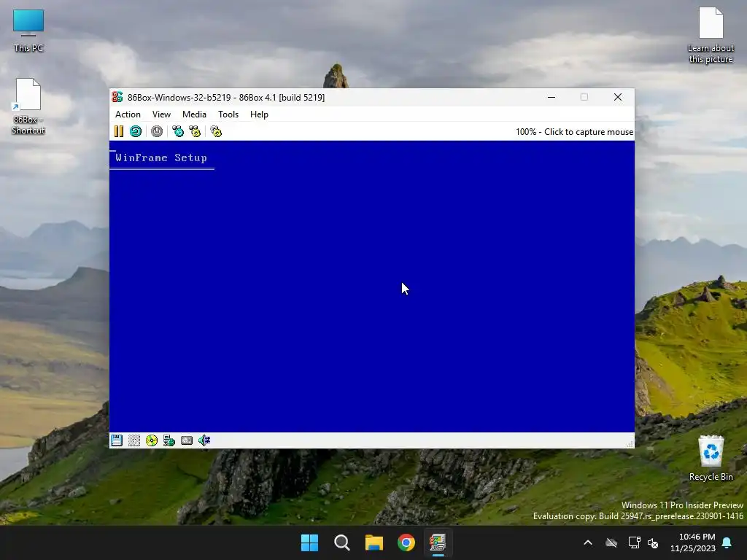747x560 pixels.
Task: Click '100% - Click to capture mouse' status text
Action: tap(575, 132)
